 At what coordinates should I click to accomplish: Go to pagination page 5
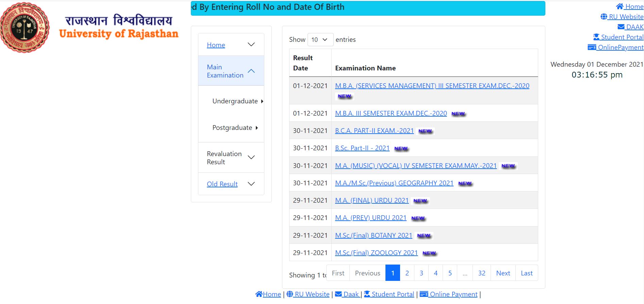click(x=450, y=273)
